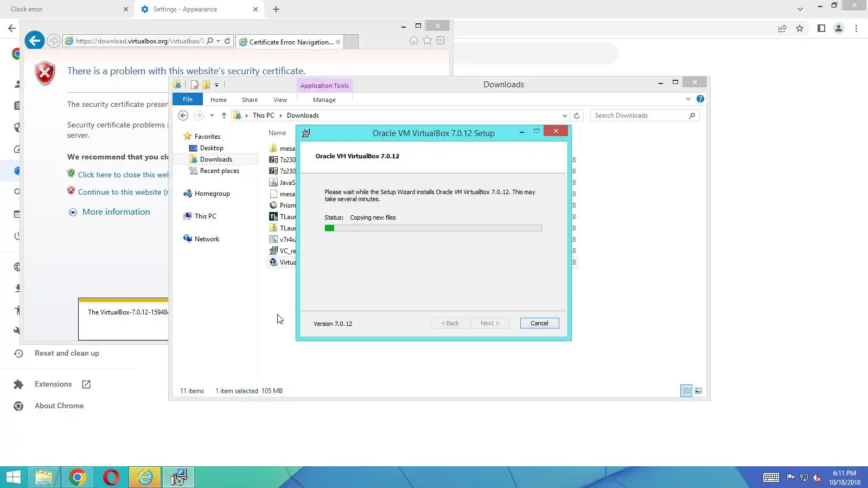The width and height of the screenshot is (868, 488).
Task: Click the VirtualBox installation progress bar
Action: (x=433, y=228)
